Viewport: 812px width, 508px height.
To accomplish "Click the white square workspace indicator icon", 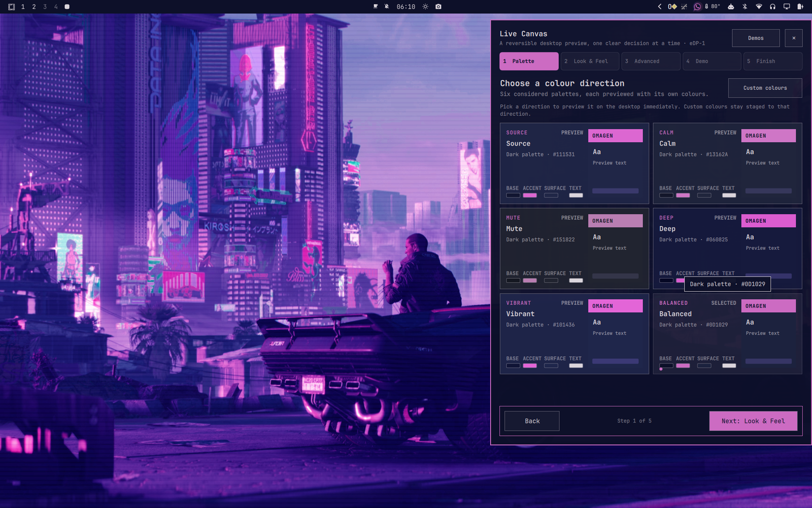I will click(67, 7).
